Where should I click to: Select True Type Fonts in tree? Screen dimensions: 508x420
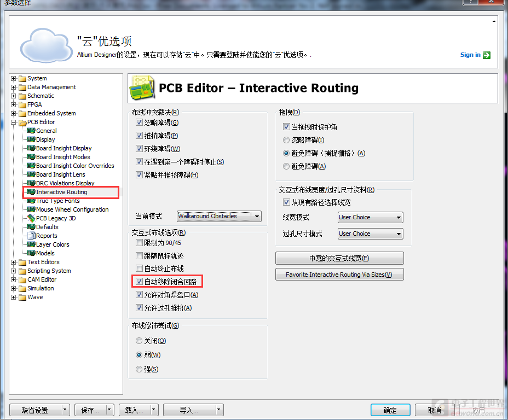57,201
